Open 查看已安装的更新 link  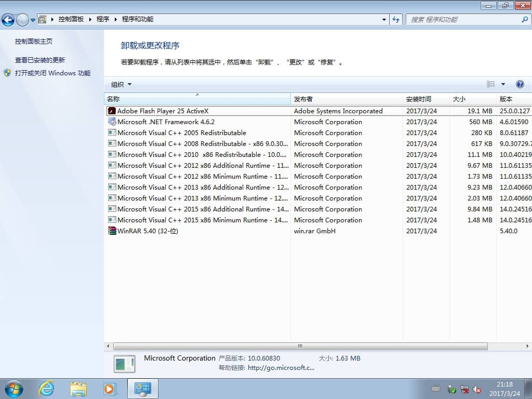point(39,60)
